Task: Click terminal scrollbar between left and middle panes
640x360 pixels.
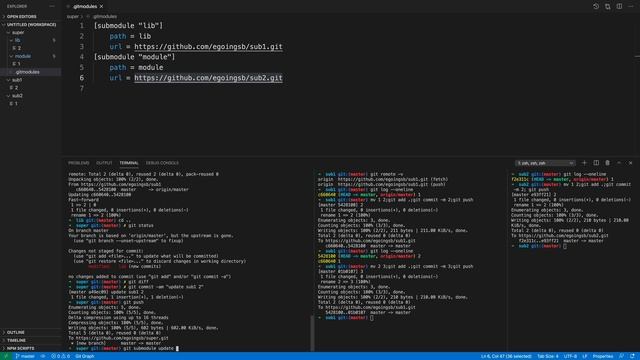Action: [x=312, y=333]
